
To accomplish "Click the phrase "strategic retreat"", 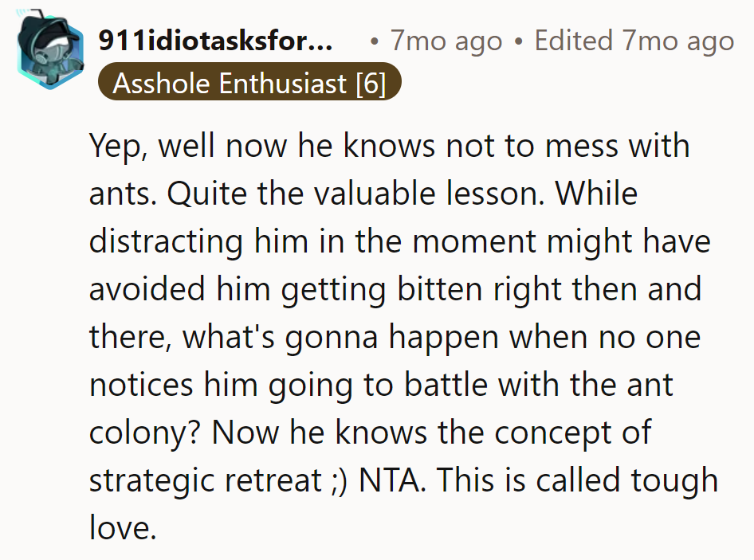I will (230, 480).
